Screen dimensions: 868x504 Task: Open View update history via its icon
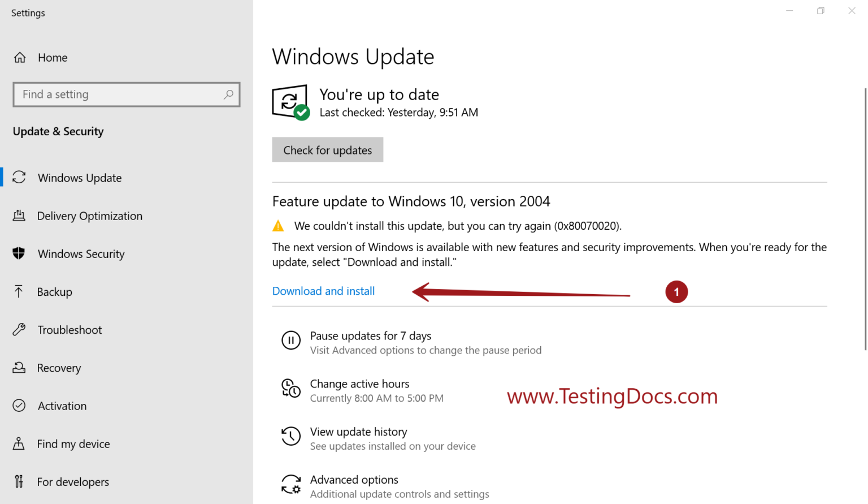[291, 437]
